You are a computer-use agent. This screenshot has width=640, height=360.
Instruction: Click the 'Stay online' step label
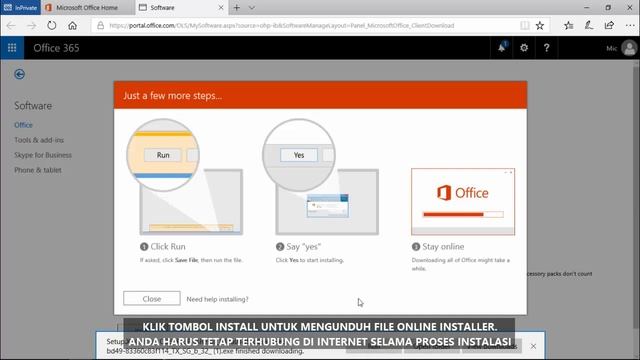(443, 247)
